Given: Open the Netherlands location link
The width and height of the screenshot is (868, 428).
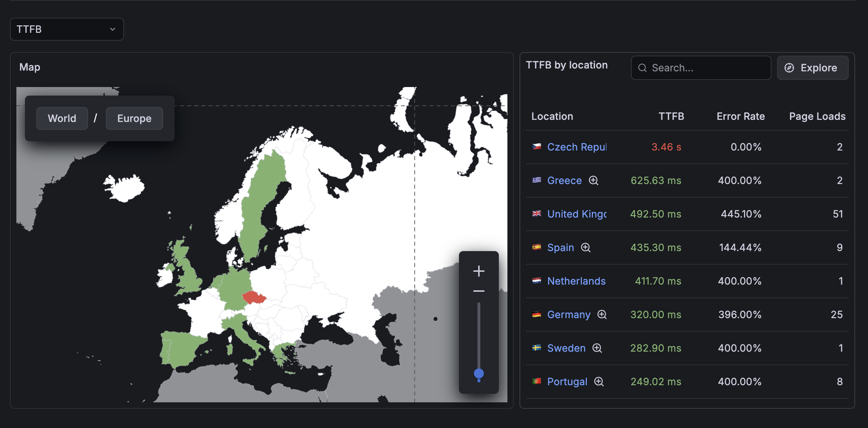Looking at the screenshot, I should 577,281.
